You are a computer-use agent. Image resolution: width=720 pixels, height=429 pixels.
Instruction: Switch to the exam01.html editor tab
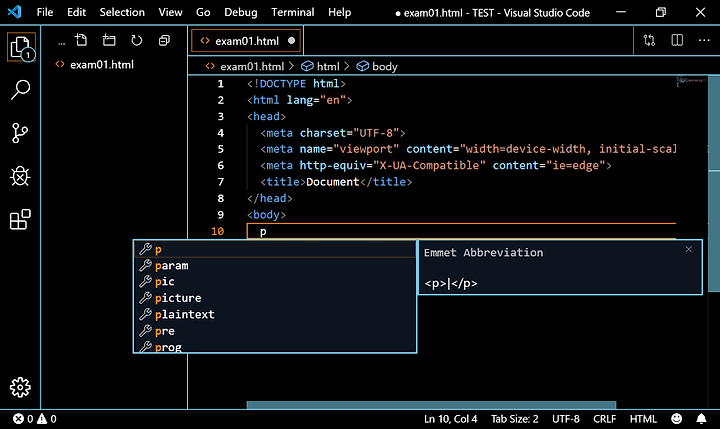pos(246,41)
